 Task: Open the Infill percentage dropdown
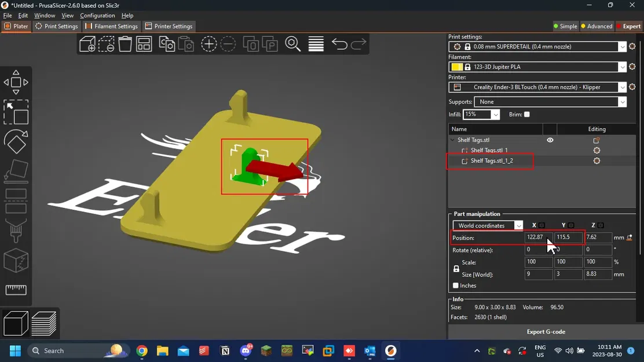(x=496, y=115)
